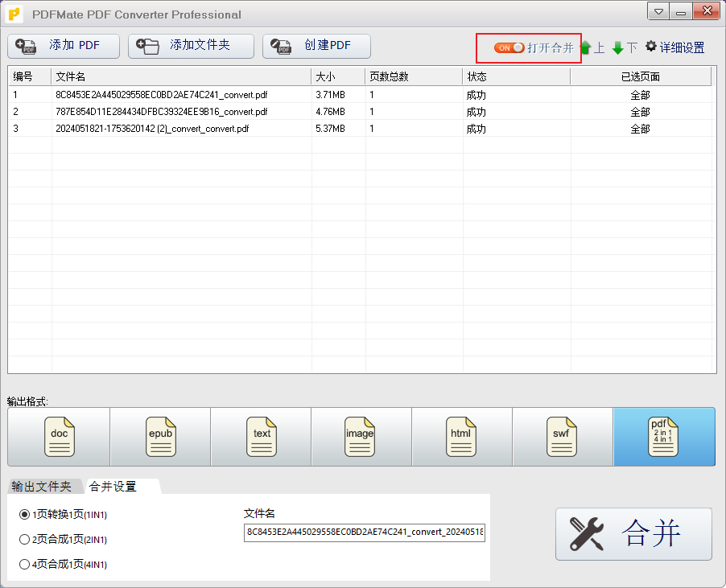This screenshot has height=588, width=726.
Task: Click 全部 selected pages for 4.76MB file
Action: [x=641, y=112]
